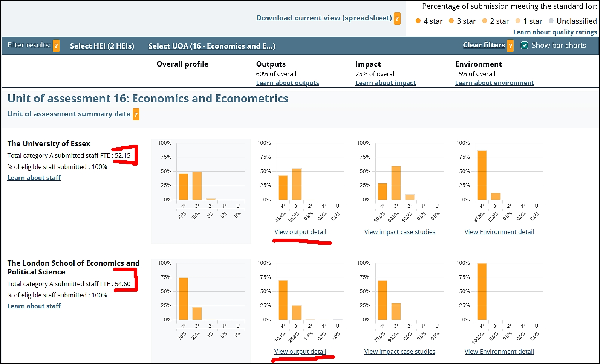The height and width of the screenshot is (364, 600).
Task: View Environment detail for University of Essex
Action: (x=499, y=232)
